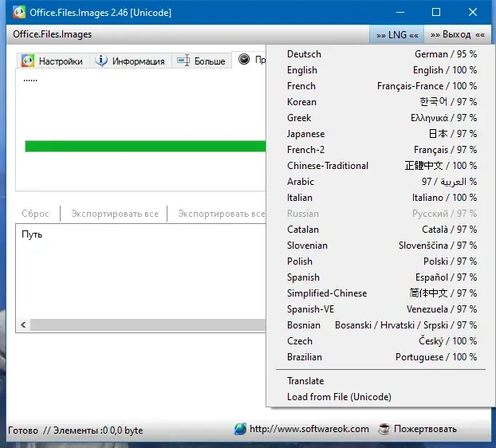Select Deutsch language

pyautogui.click(x=381, y=54)
